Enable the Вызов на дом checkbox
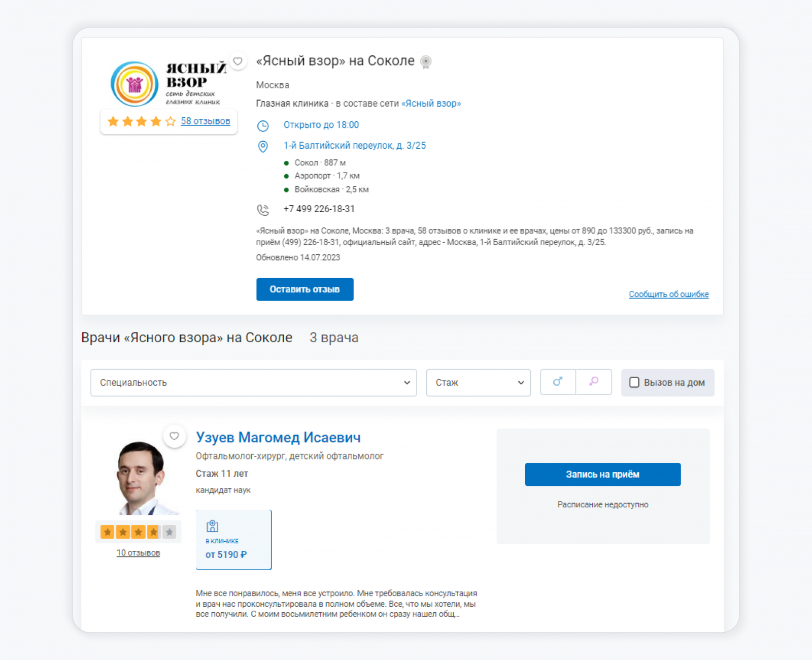This screenshot has width=812, height=660. (x=634, y=383)
